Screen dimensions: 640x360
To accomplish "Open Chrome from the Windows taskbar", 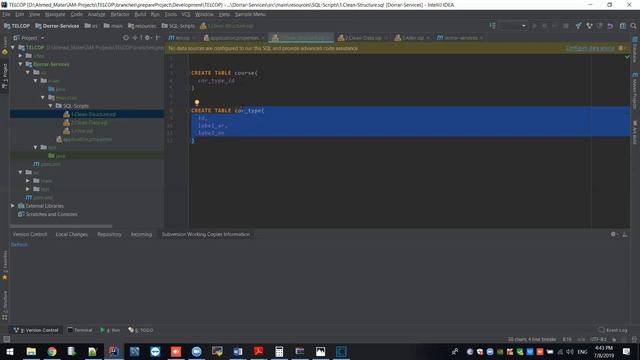I will pyautogui.click(x=52, y=351).
